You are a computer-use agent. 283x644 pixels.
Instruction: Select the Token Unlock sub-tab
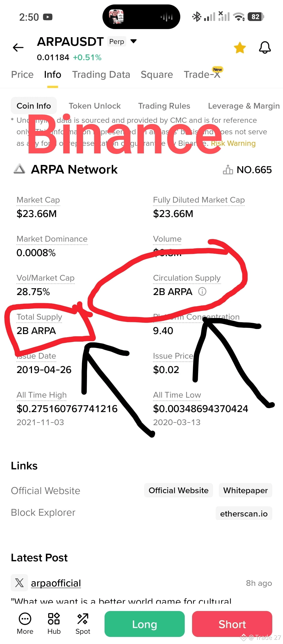click(x=95, y=106)
